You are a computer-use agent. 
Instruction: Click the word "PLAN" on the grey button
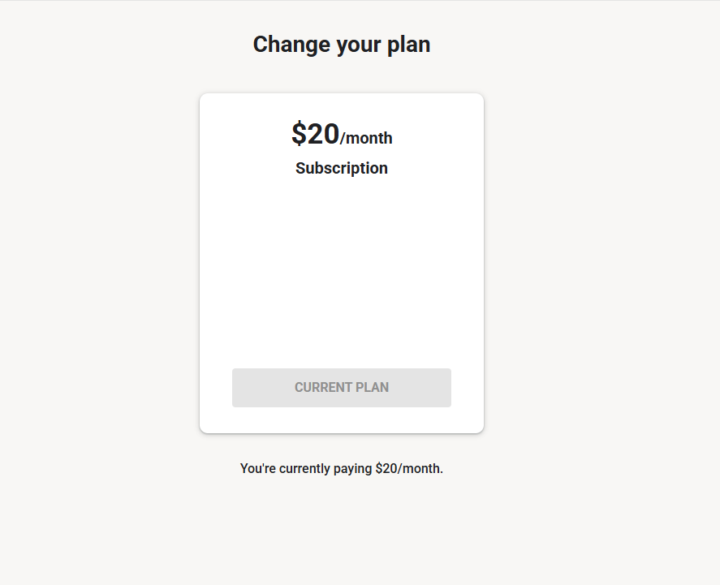tap(372, 388)
